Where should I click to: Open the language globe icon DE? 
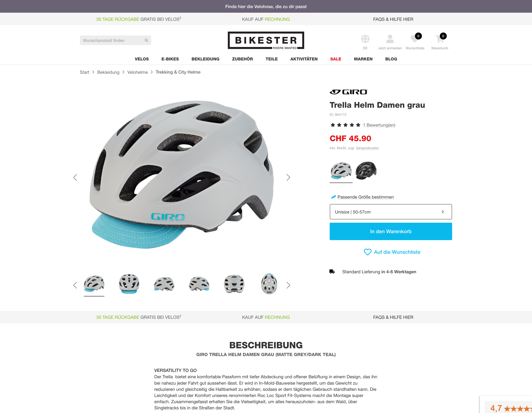pos(365,39)
